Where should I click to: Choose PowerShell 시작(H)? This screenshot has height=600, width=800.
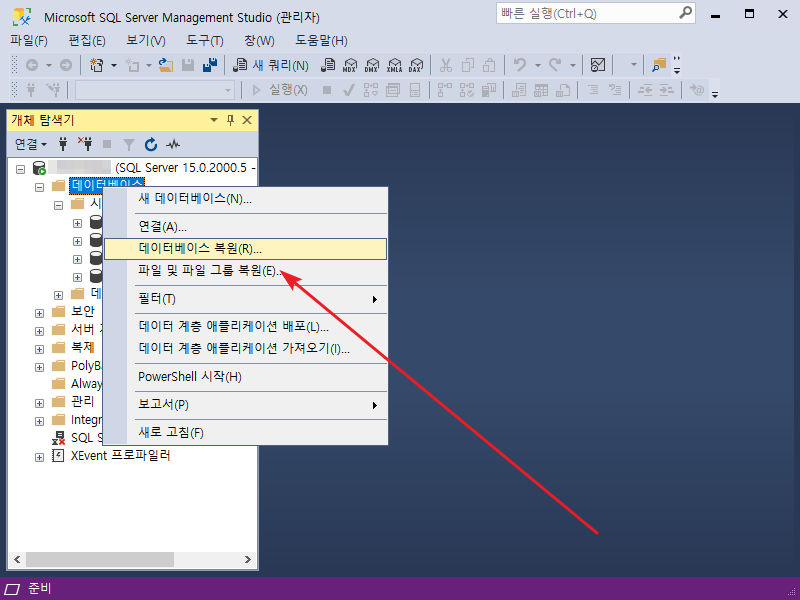point(245,377)
